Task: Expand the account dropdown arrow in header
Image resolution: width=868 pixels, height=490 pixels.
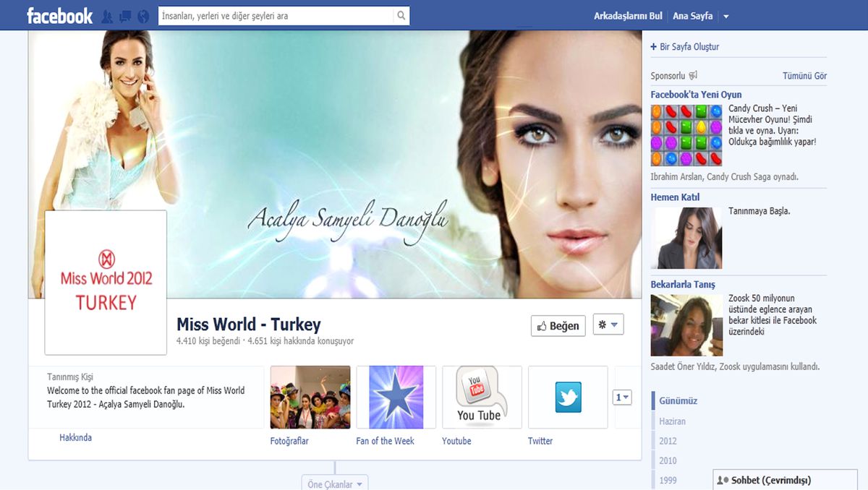Action: tap(726, 16)
